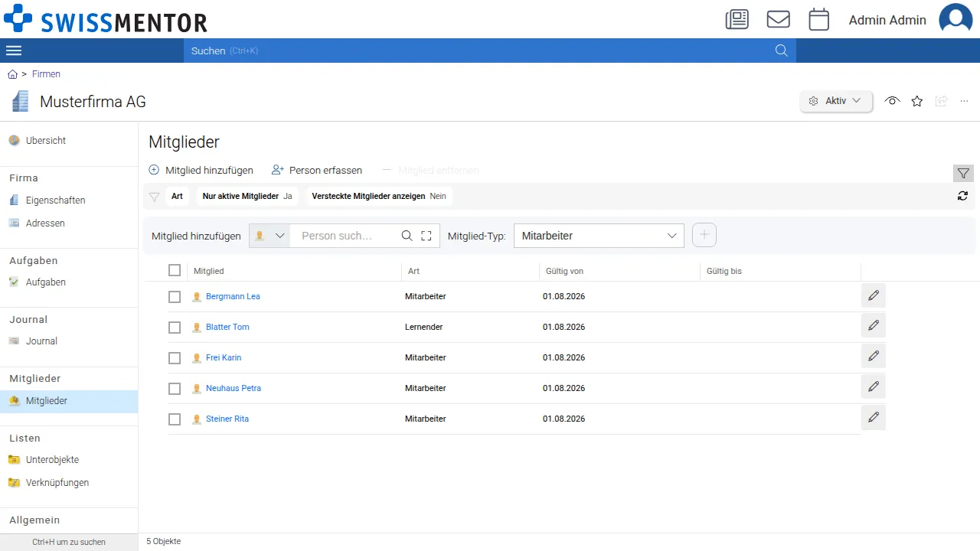Click Mitglied hinzufügen toolbar button

coord(201,170)
